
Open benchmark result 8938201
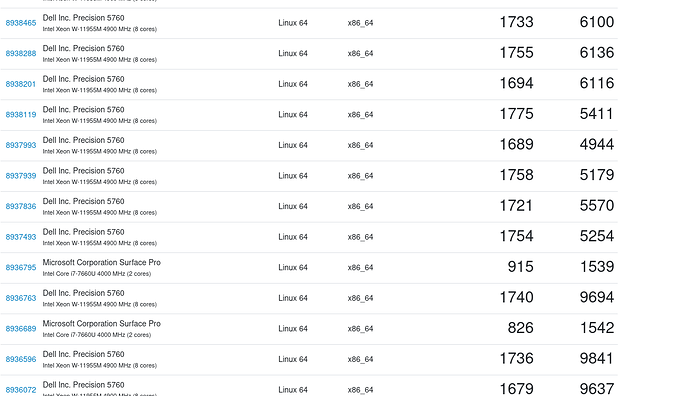(x=21, y=84)
